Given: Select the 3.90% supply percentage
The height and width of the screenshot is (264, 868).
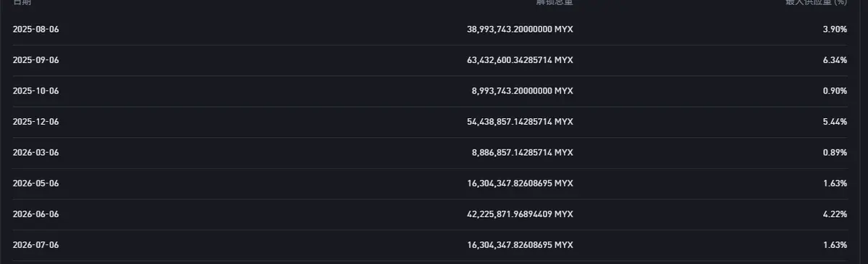Looking at the screenshot, I should click(x=835, y=30).
